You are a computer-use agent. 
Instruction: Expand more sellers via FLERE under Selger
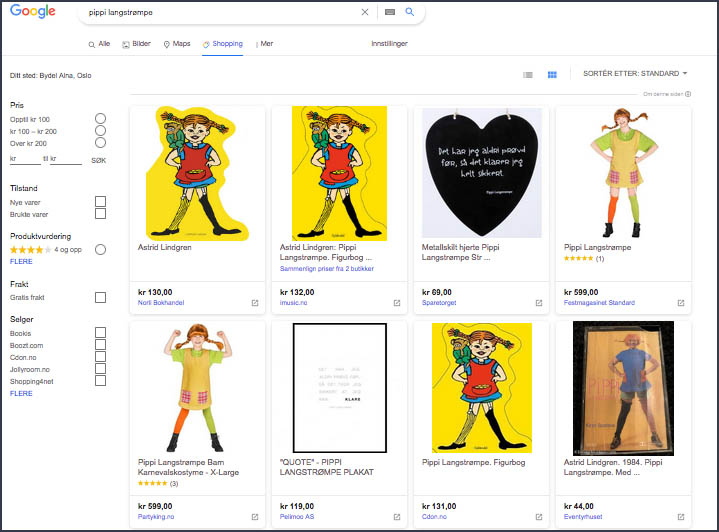(x=21, y=393)
